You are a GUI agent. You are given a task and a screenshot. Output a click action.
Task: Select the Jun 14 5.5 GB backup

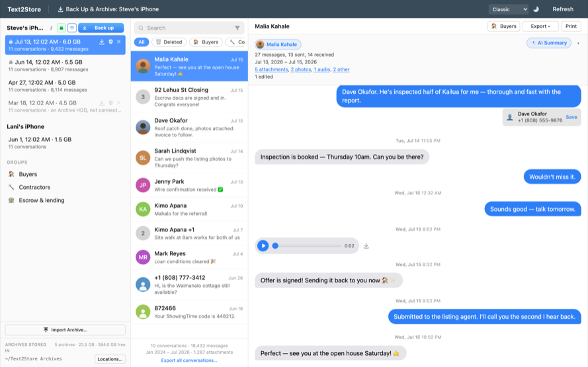click(x=65, y=65)
